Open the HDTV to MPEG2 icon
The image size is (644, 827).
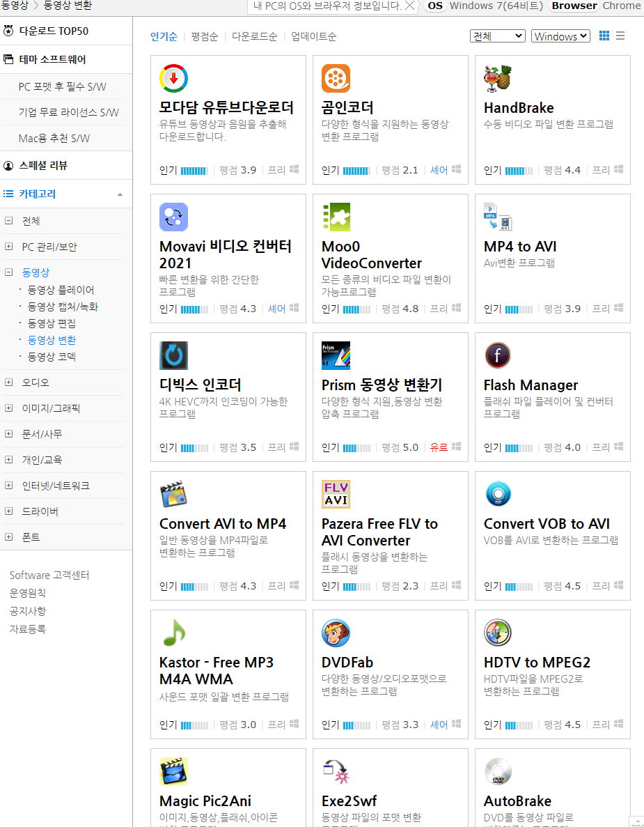tap(498, 633)
